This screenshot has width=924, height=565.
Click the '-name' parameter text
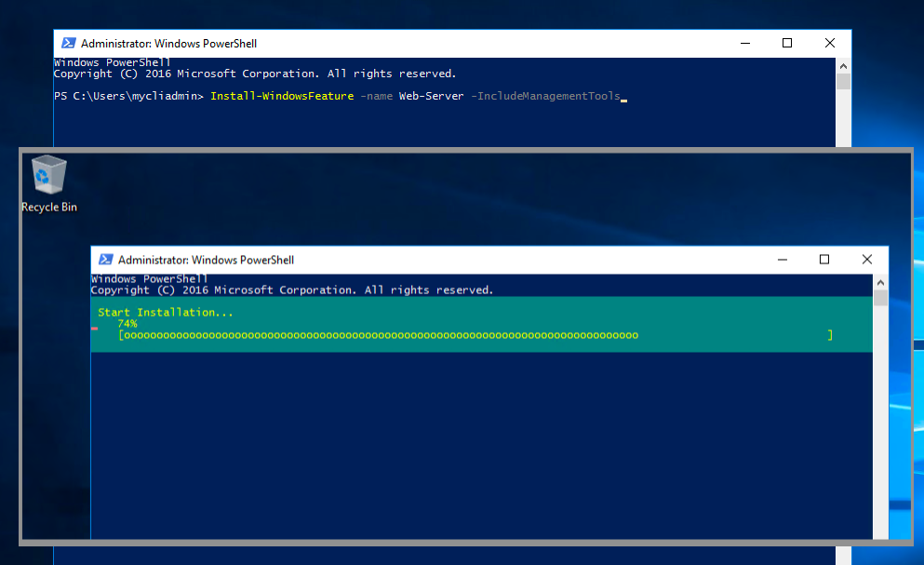pyautogui.click(x=377, y=96)
